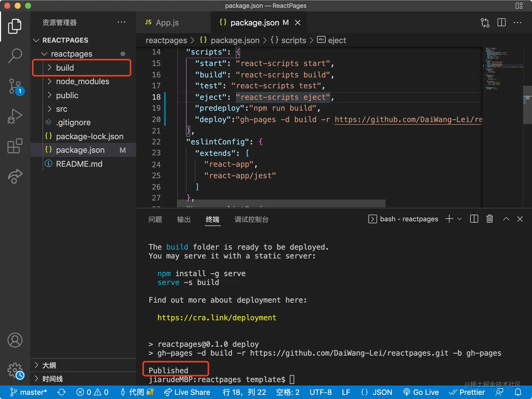
Task: Click line and column indicator 行 18, 列 22
Action: coord(244,392)
